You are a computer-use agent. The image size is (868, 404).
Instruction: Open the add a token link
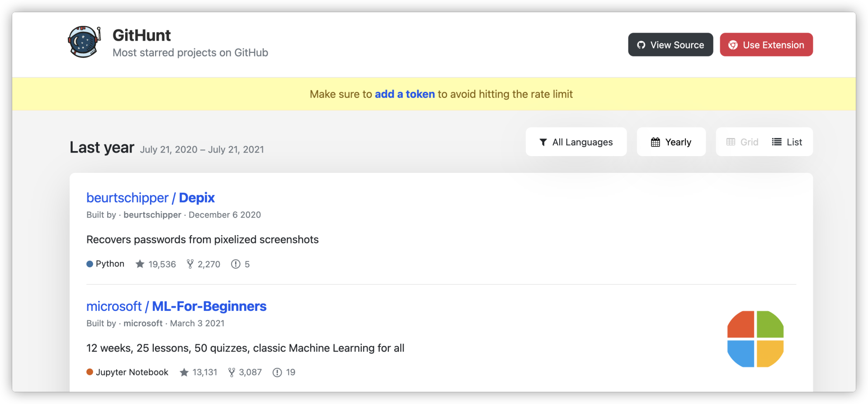pyautogui.click(x=405, y=94)
